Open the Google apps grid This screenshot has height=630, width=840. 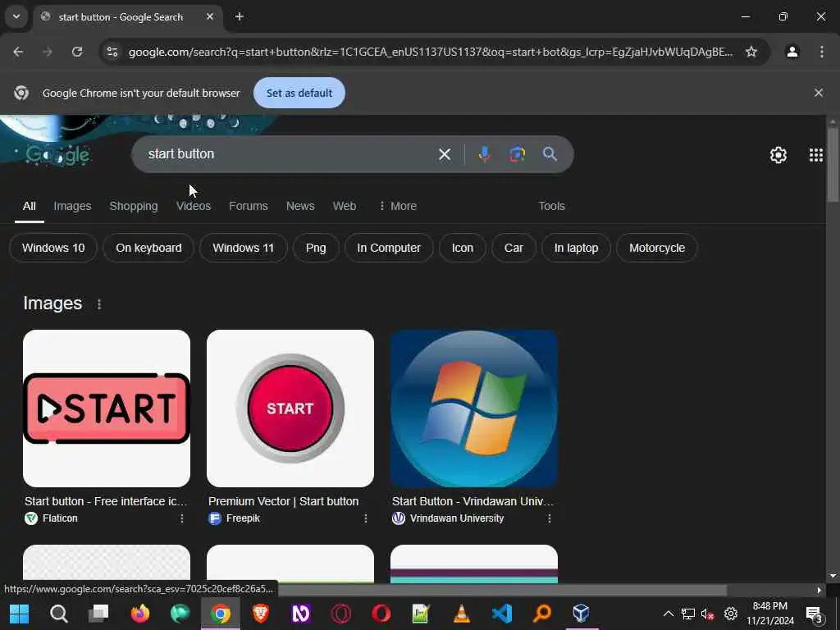coord(815,155)
